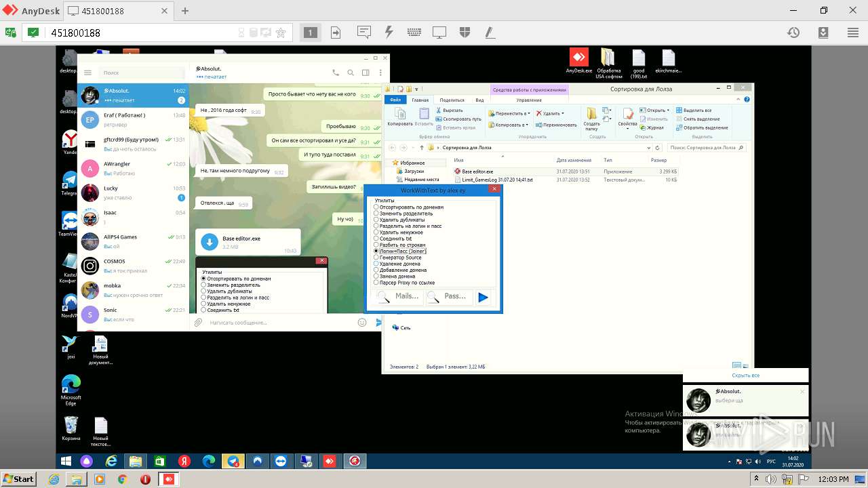Open new AnyDesk session tab
Image resolution: width=868 pixels, height=488 pixels.
click(185, 11)
